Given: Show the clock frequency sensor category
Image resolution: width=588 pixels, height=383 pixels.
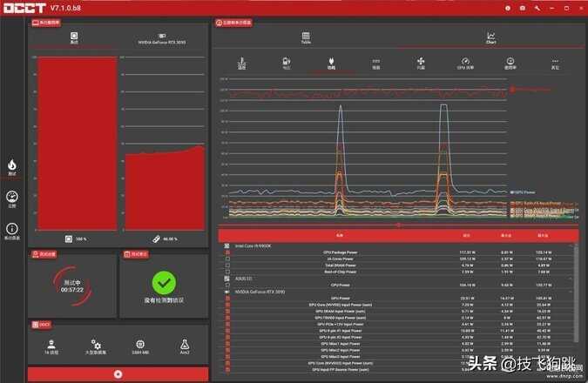Looking at the screenshot, I should (x=376, y=63).
